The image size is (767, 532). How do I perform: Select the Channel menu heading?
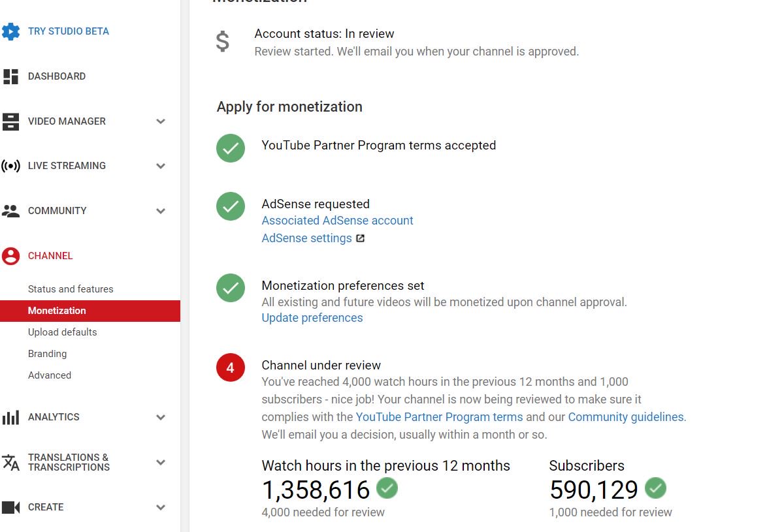50,255
